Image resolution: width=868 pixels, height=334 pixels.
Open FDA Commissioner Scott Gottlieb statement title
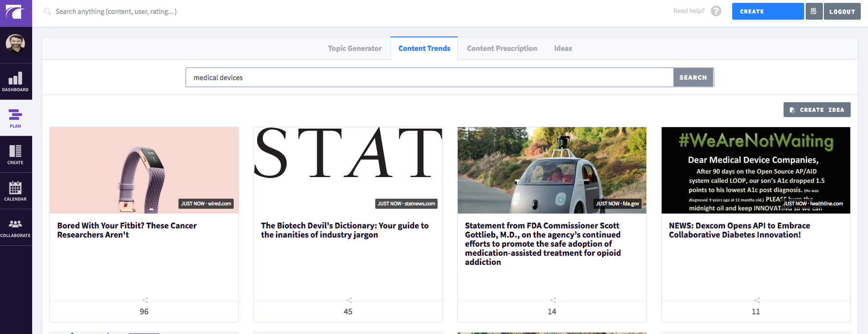click(543, 244)
